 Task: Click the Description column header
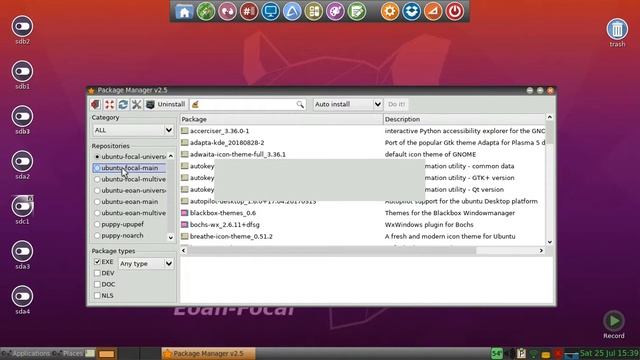click(464, 119)
